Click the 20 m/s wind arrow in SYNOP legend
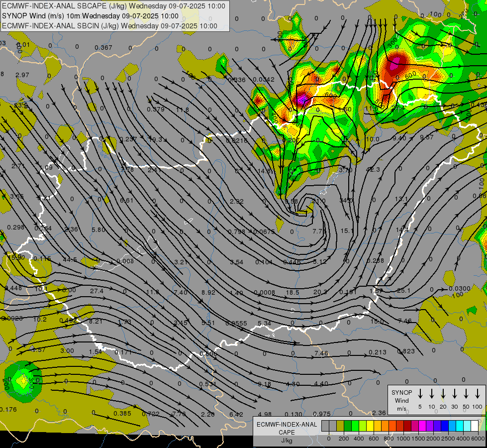 point(443,394)
